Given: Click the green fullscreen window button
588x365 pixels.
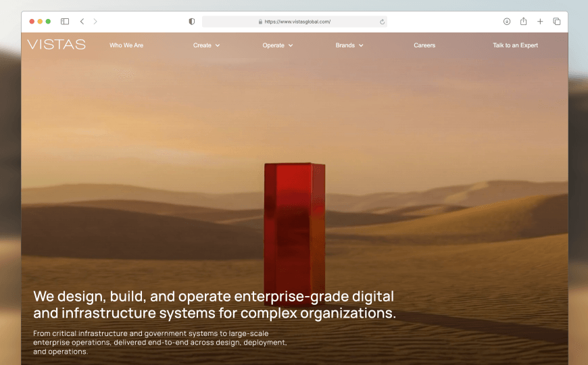Looking at the screenshot, I should point(48,22).
